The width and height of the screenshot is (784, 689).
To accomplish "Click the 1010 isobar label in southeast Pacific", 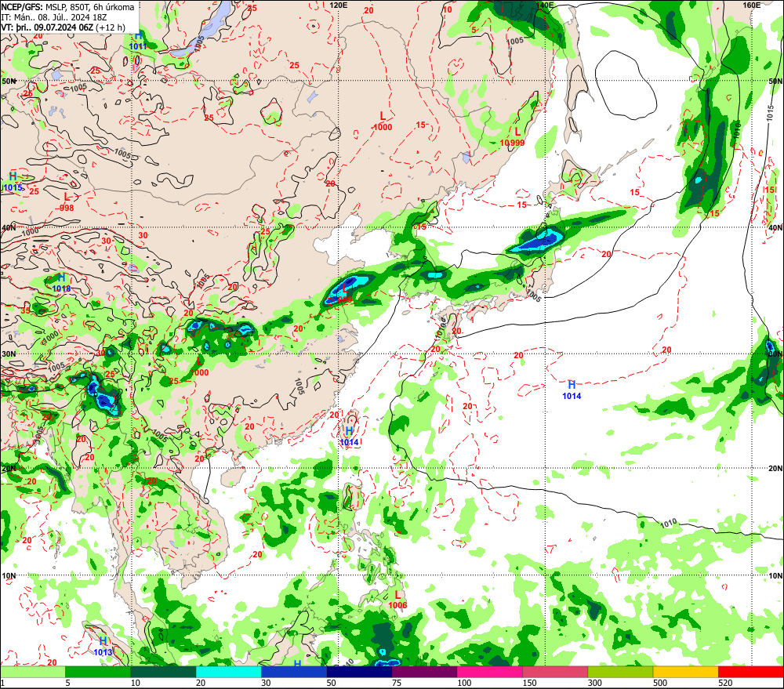I will coord(669,524).
